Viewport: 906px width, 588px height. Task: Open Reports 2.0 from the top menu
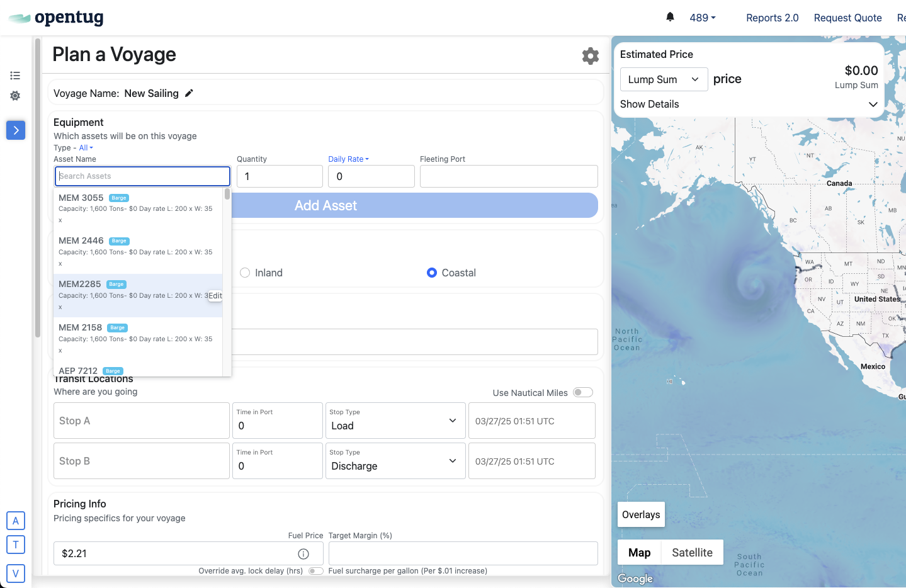tap(772, 18)
